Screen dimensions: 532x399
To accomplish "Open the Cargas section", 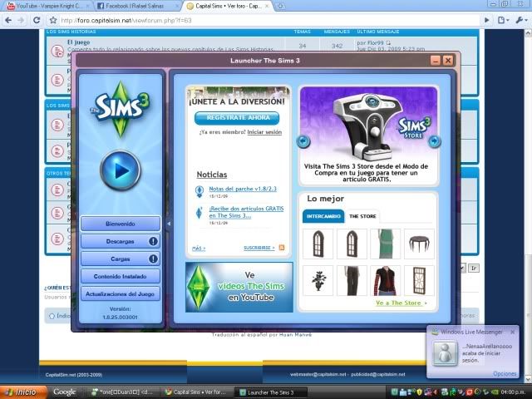I will (120, 259).
